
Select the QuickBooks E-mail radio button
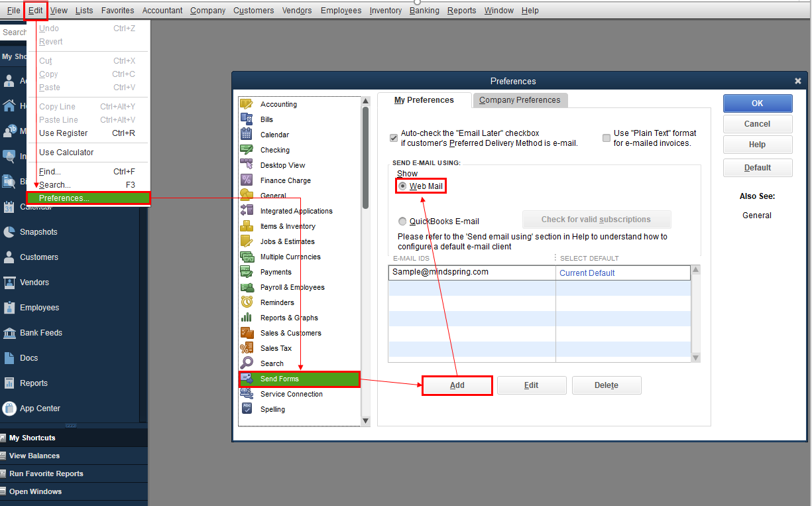pyautogui.click(x=402, y=221)
